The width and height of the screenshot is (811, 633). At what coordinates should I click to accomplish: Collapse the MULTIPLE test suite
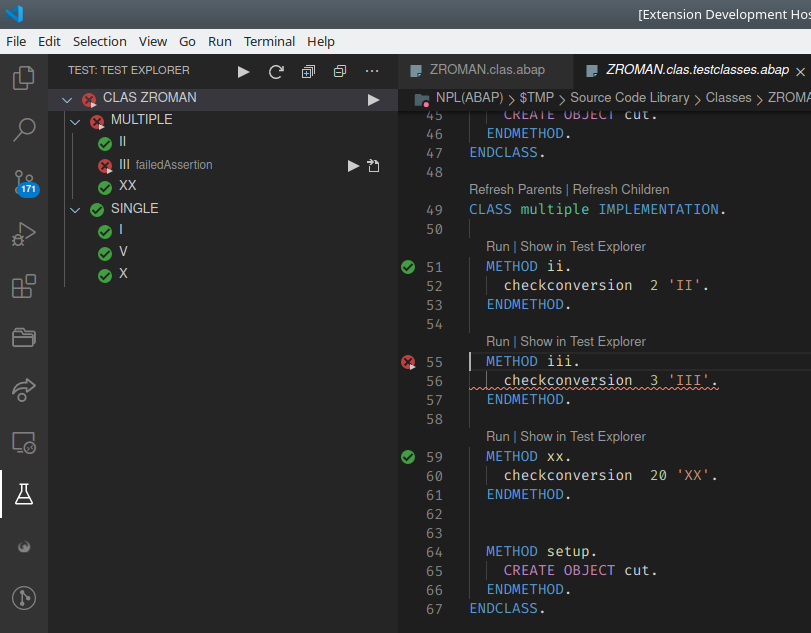75,121
